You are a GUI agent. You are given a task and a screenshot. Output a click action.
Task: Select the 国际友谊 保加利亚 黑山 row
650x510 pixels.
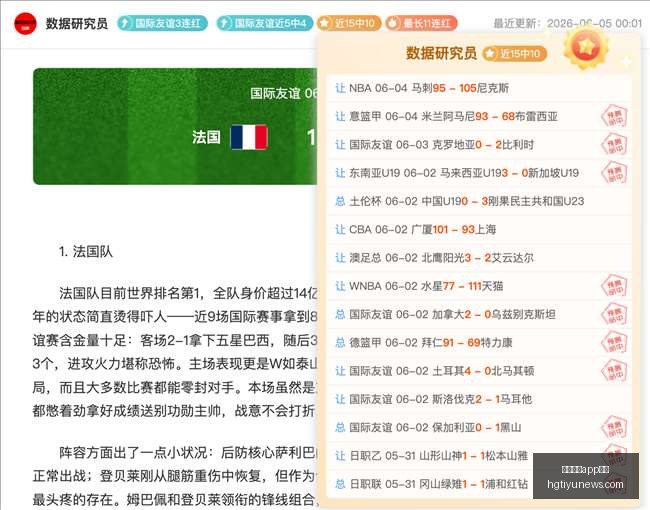point(479,427)
